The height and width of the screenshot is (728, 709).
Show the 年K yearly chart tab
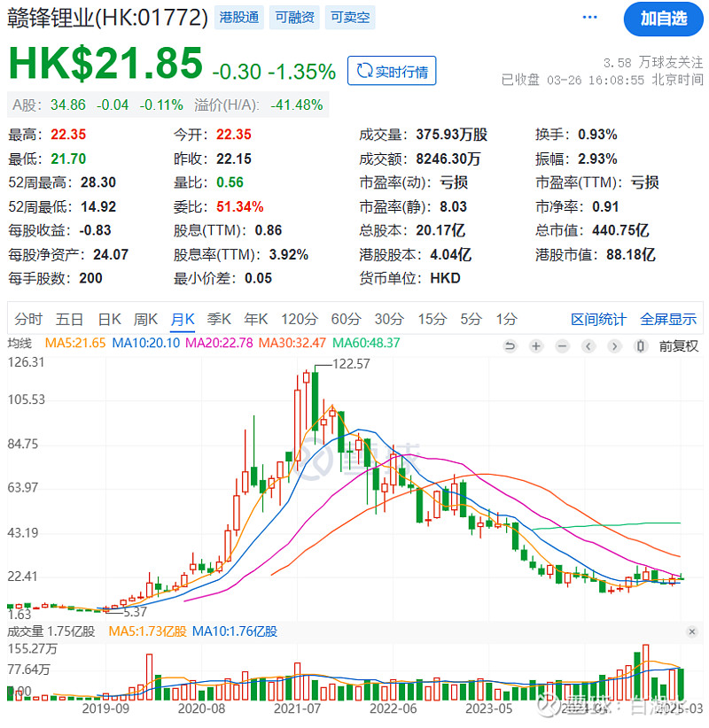256,319
